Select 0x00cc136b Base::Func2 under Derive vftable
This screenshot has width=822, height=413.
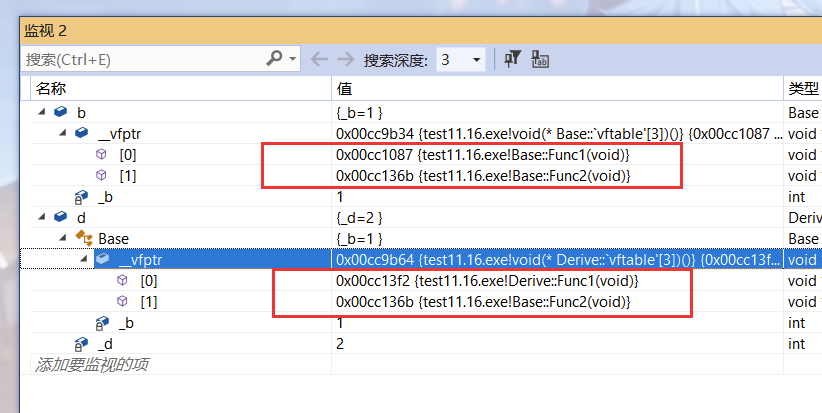pyautogui.click(x=483, y=302)
